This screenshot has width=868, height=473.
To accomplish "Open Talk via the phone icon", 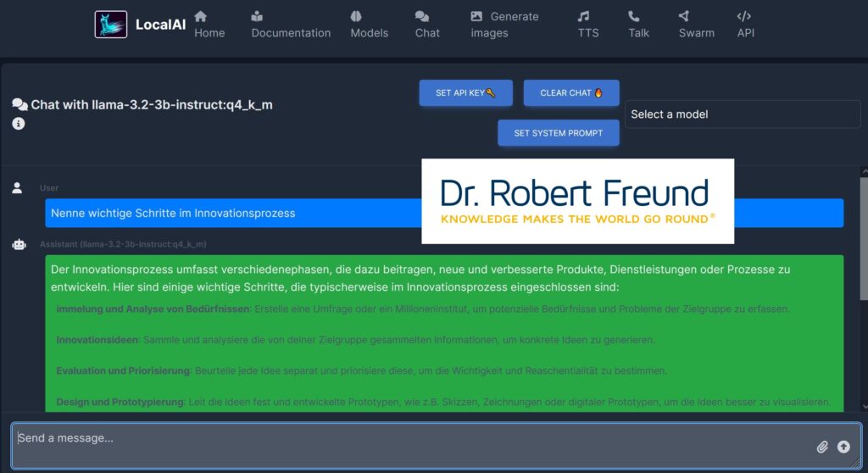I will 634,16.
